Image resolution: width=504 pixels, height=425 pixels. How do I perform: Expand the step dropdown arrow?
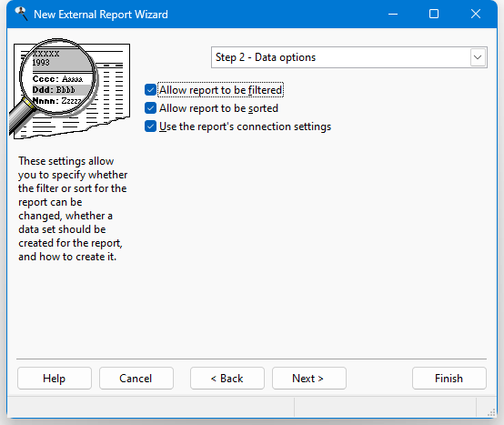[x=478, y=57]
